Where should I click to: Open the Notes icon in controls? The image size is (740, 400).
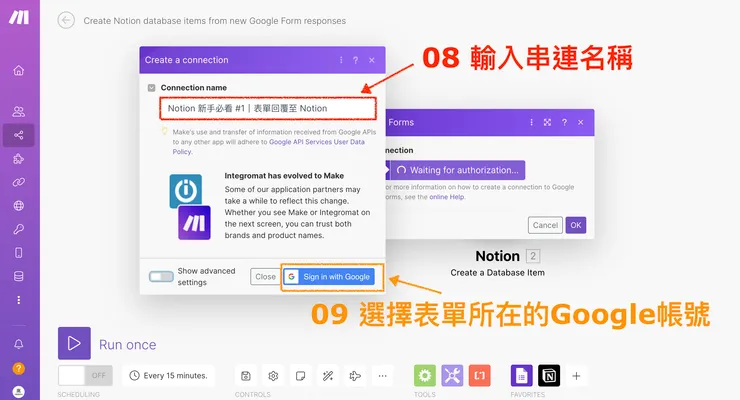click(x=300, y=376)
